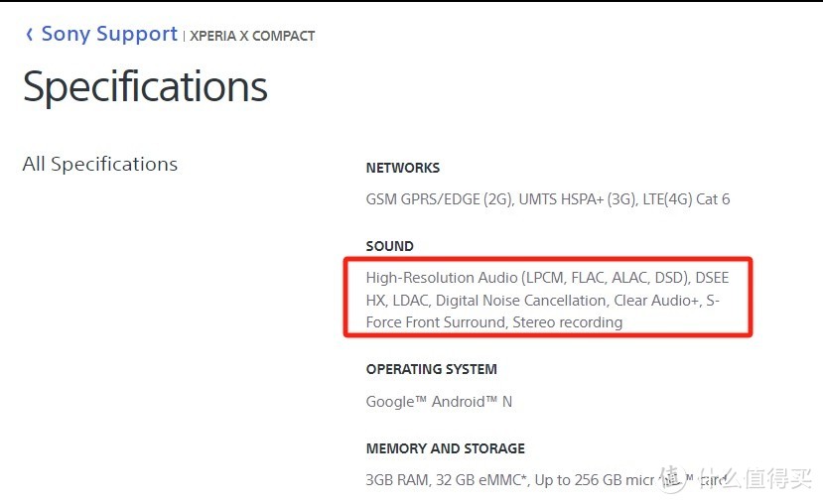Click the MEMORY AND STORAGE heading
This screenshot has height=504, width=823.
pos(445,448)
